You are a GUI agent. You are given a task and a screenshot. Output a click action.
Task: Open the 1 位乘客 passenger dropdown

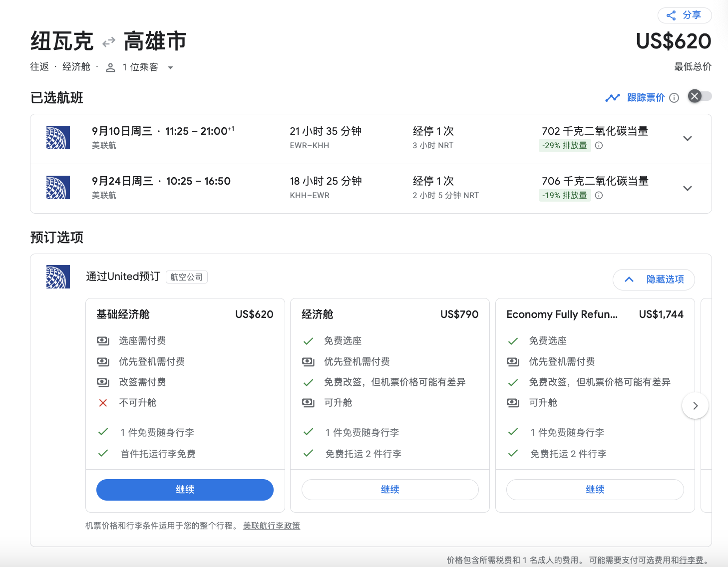pyautogui.click(x=170, y=68)
